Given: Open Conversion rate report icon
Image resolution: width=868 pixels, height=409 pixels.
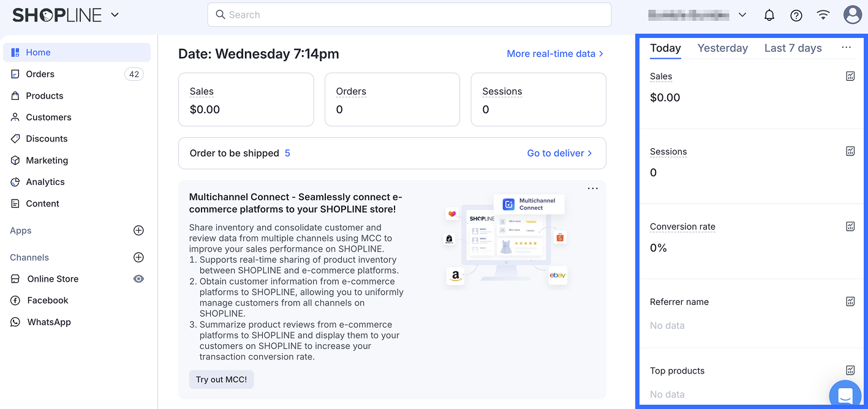Looking at the screenshot, I should [x=850, y=227].
